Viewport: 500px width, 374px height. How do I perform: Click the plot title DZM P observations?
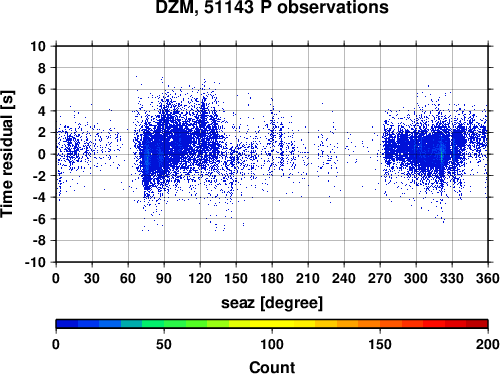(x=272, y=7)
